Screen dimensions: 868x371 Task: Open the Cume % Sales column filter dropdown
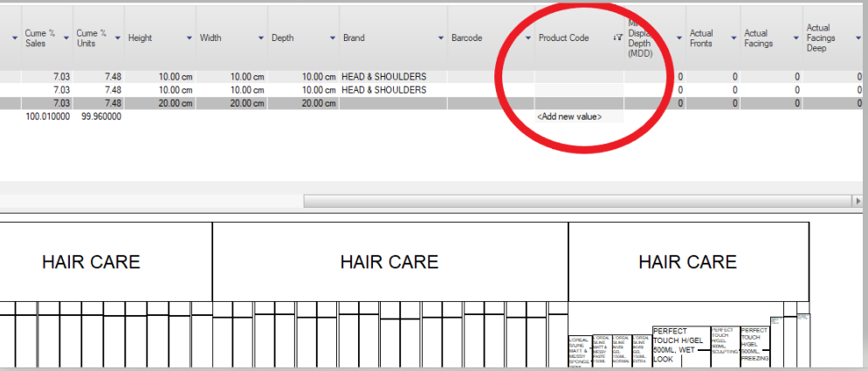tap(66, 38)
